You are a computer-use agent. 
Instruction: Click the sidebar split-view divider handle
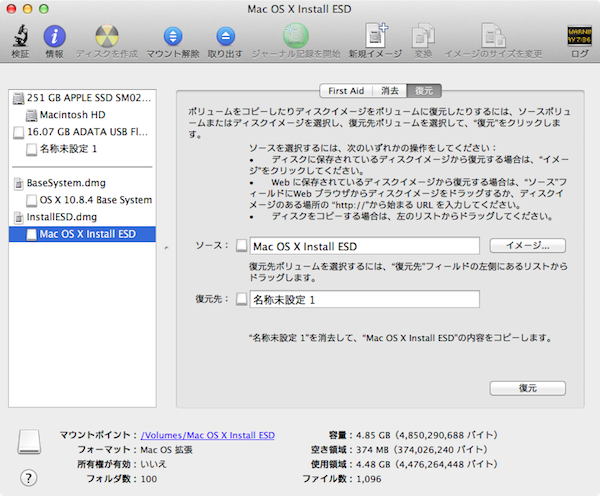(166, 248)
